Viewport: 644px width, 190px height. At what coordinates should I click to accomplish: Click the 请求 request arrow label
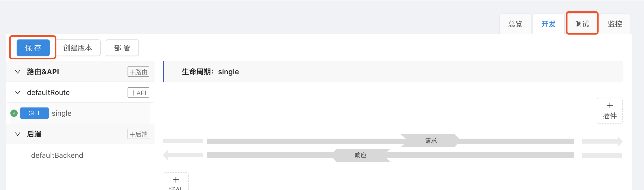(431, 141)
